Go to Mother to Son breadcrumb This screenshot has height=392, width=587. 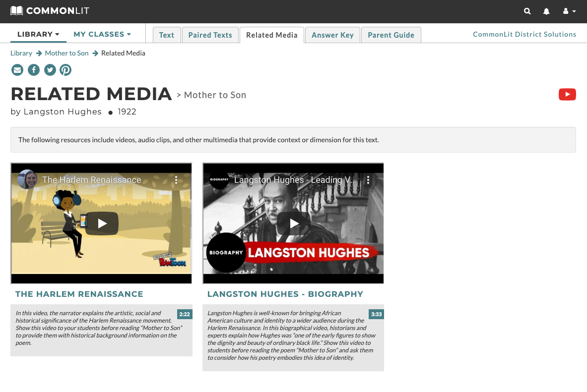(x=66, y=53)
